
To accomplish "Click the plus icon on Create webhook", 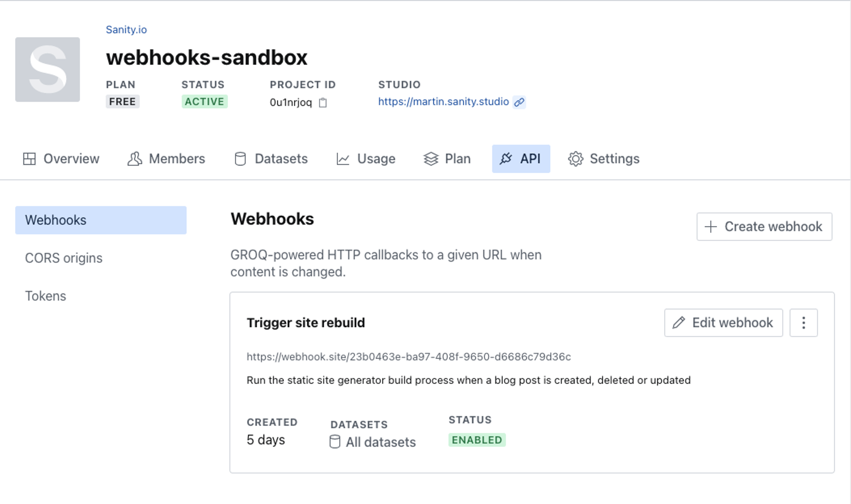I will tap(711, 227).
